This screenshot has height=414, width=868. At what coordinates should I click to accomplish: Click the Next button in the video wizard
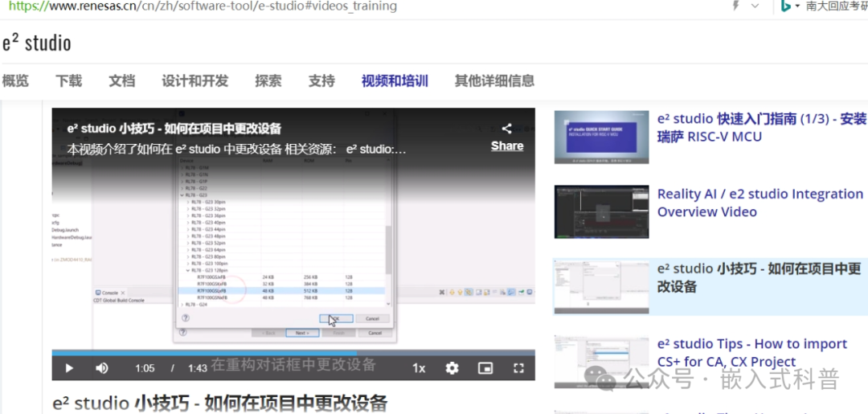pos(302,333)
